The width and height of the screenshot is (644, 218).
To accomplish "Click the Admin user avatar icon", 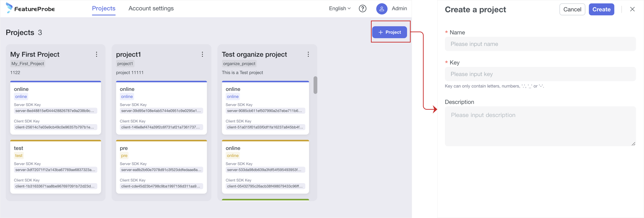I will 382,9.
